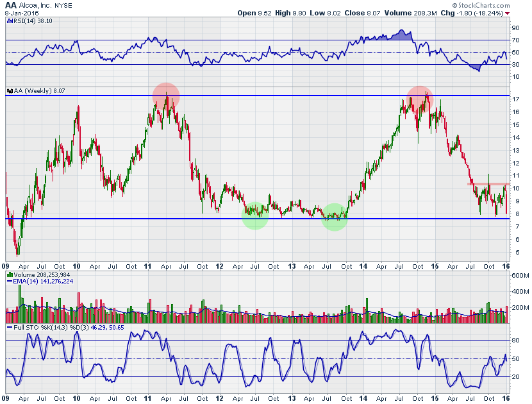Click year 12 on the bottom time axis

coord(219,398)
